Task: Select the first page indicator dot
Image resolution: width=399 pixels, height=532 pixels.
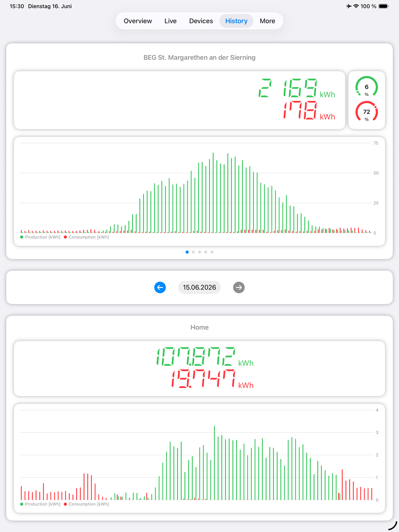Action: [x=187, y=252]
